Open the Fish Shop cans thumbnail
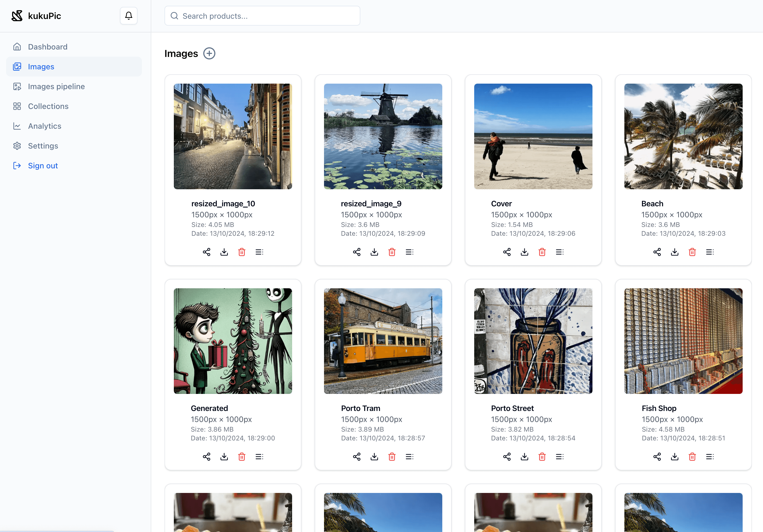Viewport: 763px width, 532px height. click(684, 341)
